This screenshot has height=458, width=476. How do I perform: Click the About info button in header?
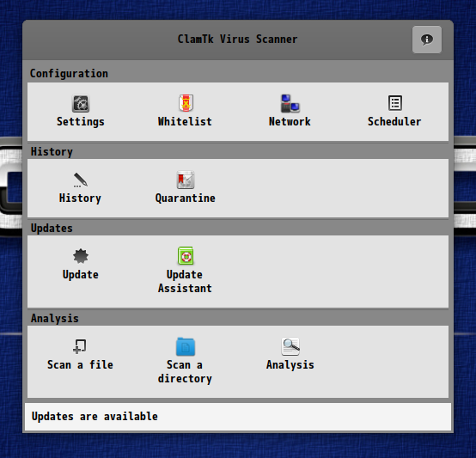(427, 40)
